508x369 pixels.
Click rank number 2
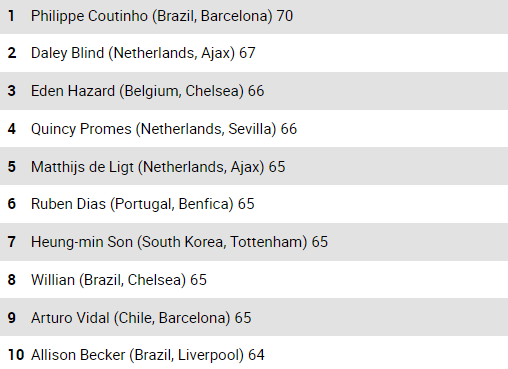12,53
